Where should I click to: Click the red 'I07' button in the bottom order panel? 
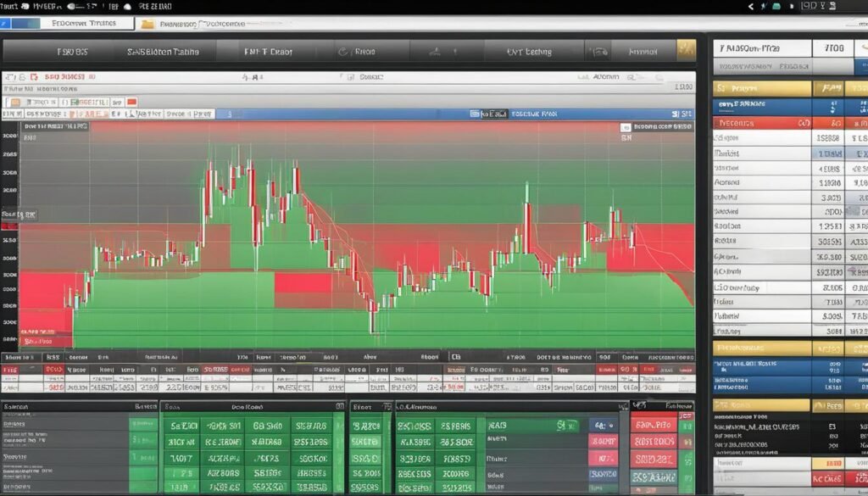(x=603, y=459)
